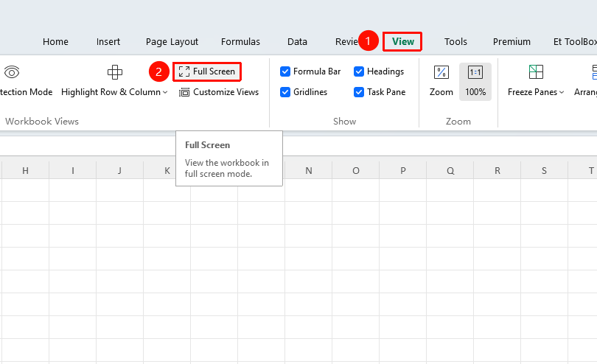The image size is (597, 364).
Task: Click the View ribbon tab
Action: pyautogui.click(x=403, y=41)
